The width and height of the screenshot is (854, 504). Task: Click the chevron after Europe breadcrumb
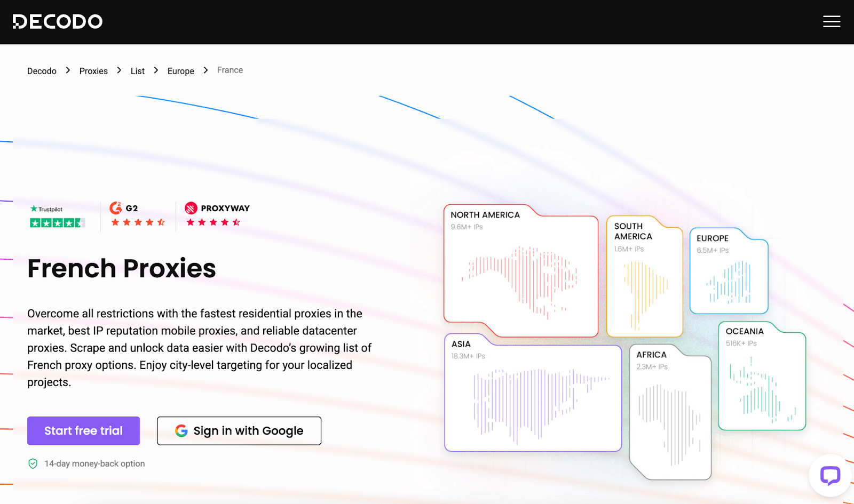click(x=205, y=70)
